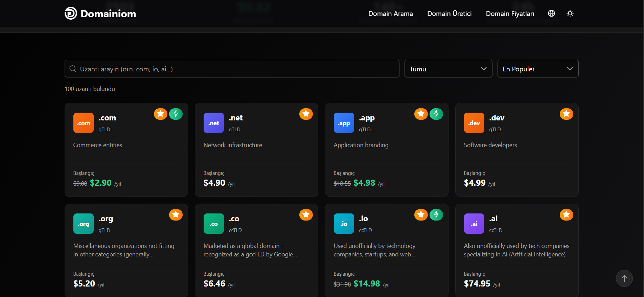The image size is (644, 297).
Task: Click the struck-through $10.55 price
Action: point(342,184)
